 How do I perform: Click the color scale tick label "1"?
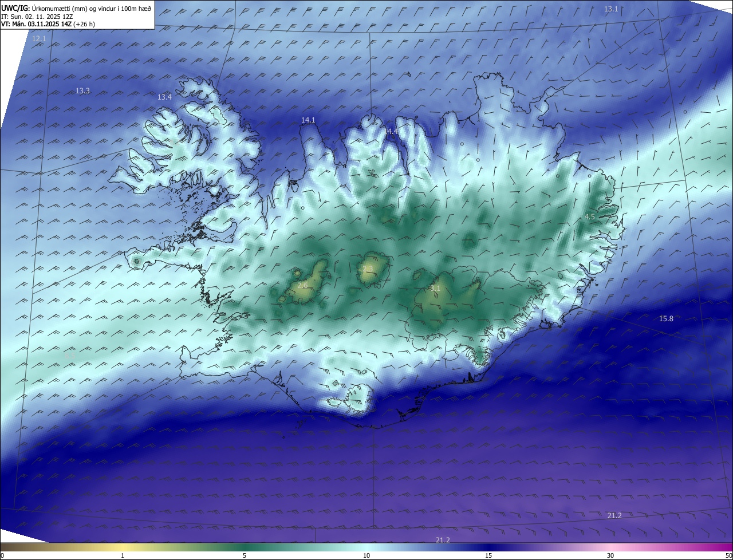[123, 555]
